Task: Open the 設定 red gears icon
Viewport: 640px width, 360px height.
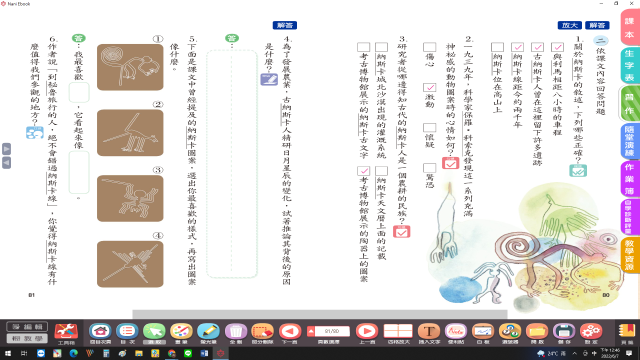Action: pyautogui.click(x=591, y=331)
